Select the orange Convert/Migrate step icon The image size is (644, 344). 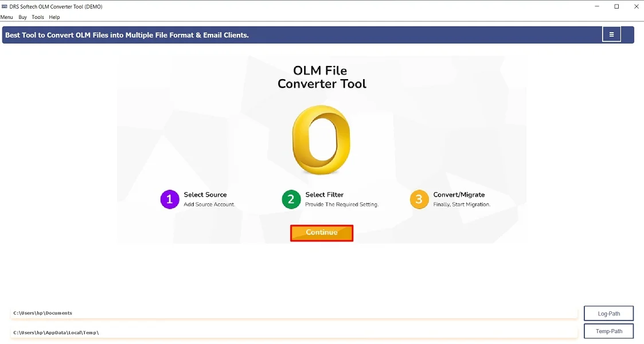click(x=419, y=199)
